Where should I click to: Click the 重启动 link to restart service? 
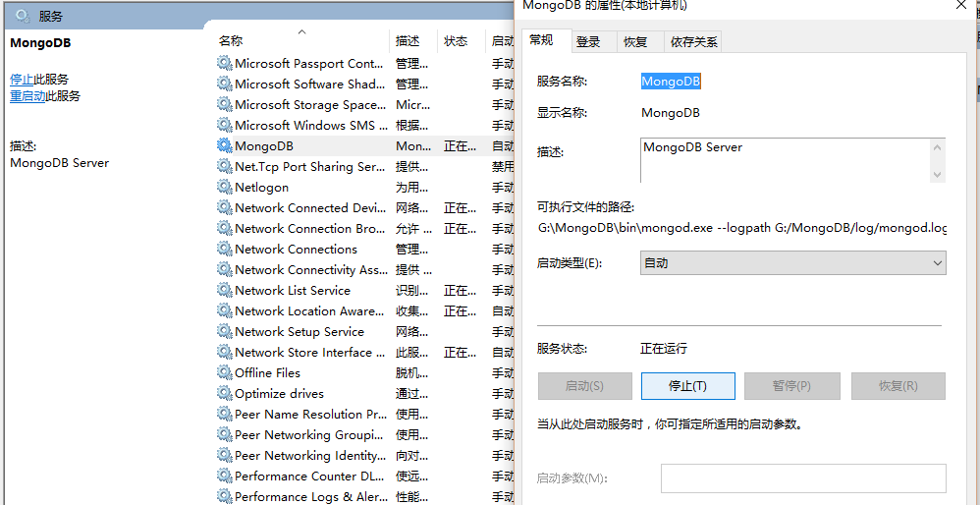[27, 96]
